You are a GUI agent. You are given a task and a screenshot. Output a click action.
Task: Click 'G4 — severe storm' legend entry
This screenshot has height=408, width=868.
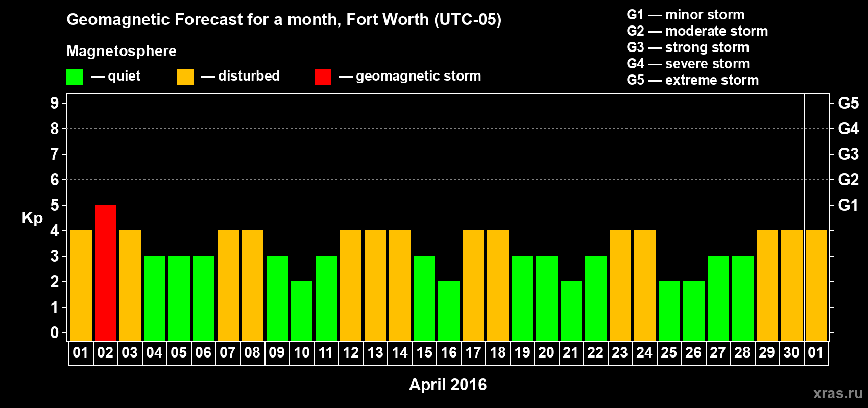688,63
